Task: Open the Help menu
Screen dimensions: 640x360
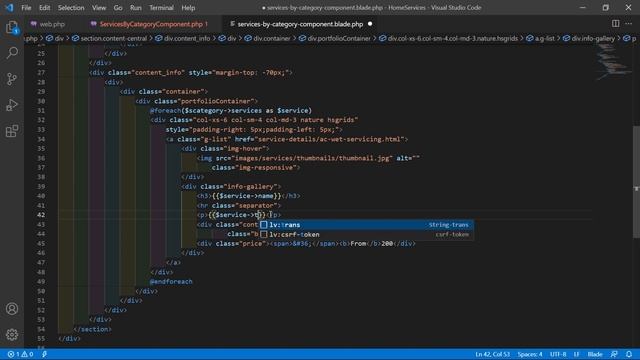Action: coord(188,8)
